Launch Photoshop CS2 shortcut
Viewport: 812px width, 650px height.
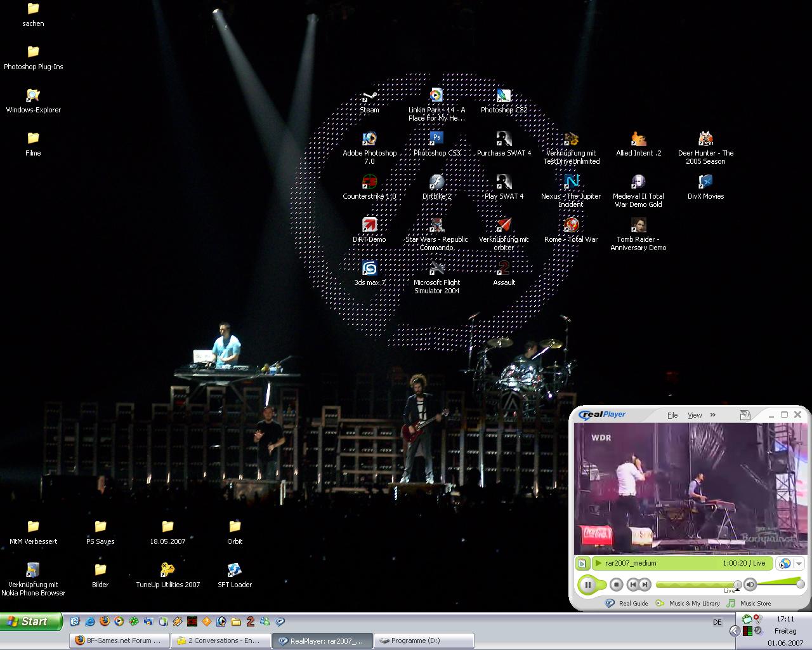504,102
